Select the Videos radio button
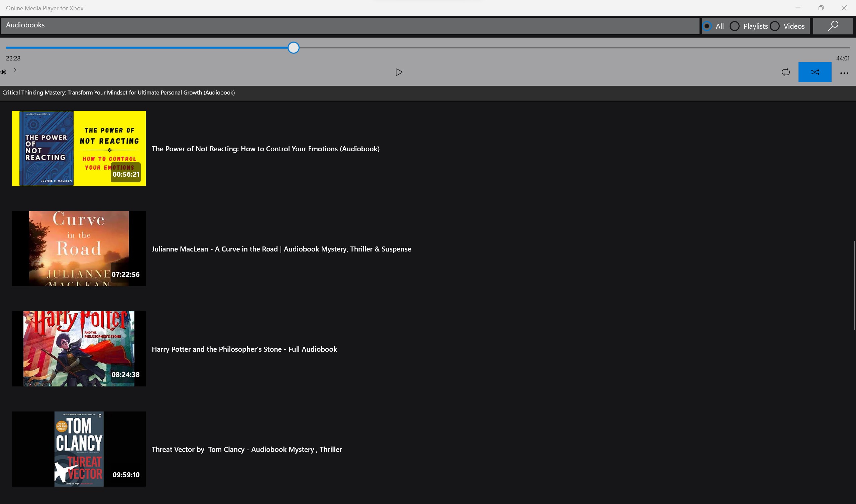The image size is (856, 504). point(774,26)
